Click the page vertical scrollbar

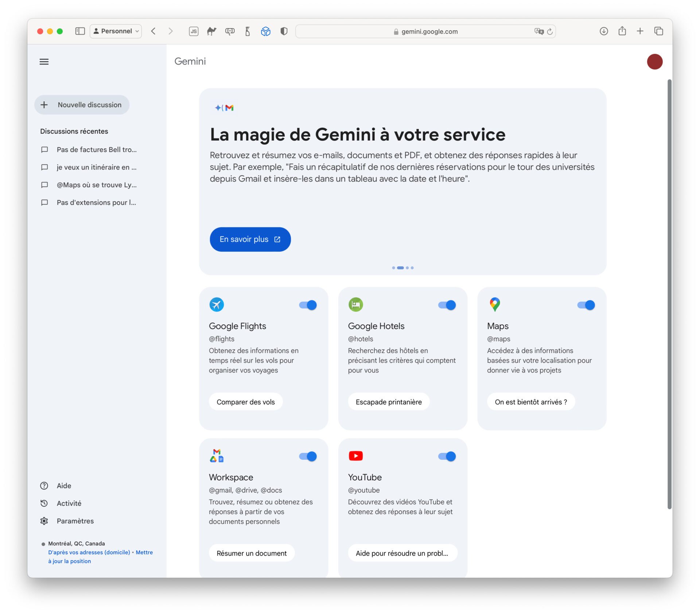(669, 294)
